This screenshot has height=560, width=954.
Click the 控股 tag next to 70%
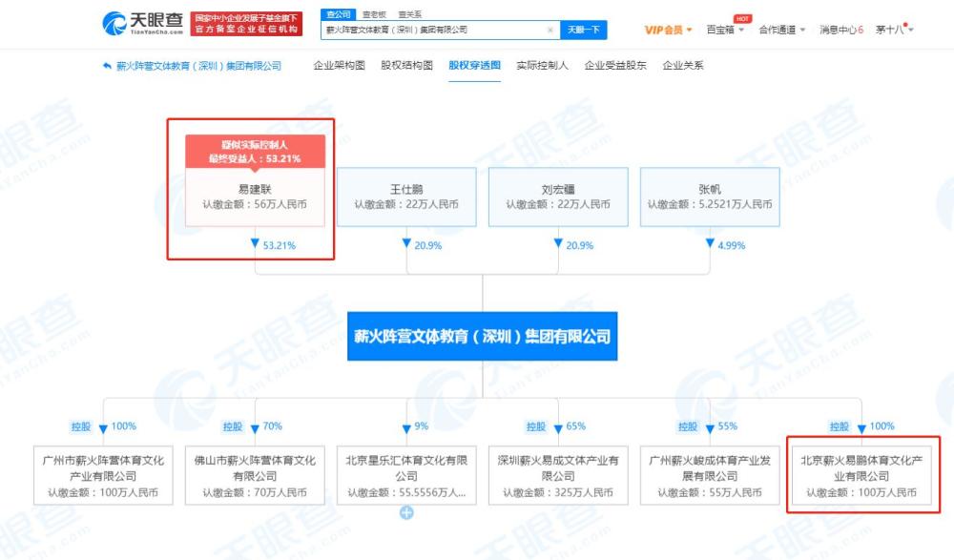tap(233, 426)
